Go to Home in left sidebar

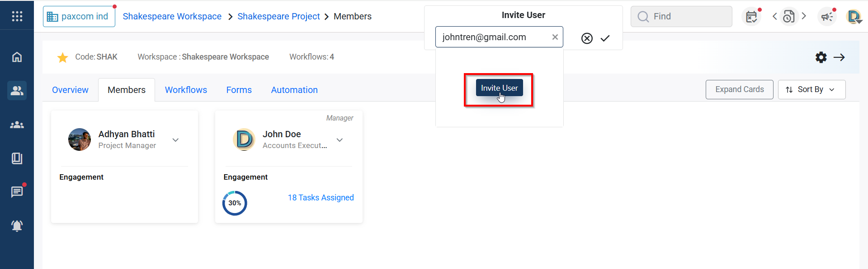17,57
